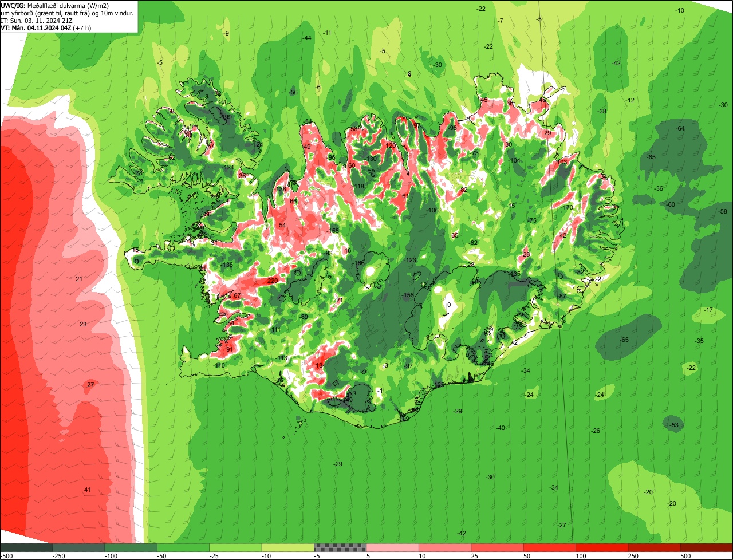Click the map value -135
The width and height of the screenshot is (733, 560).
(x=515, y=274)
